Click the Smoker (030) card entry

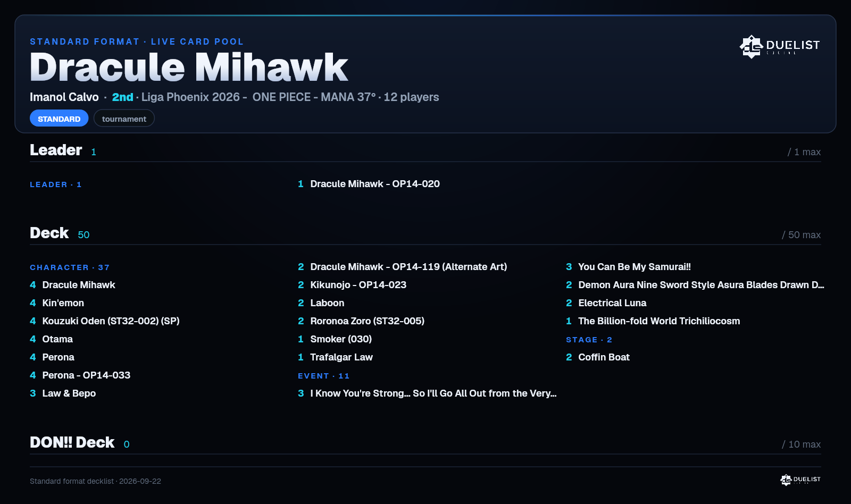point(335,339)
